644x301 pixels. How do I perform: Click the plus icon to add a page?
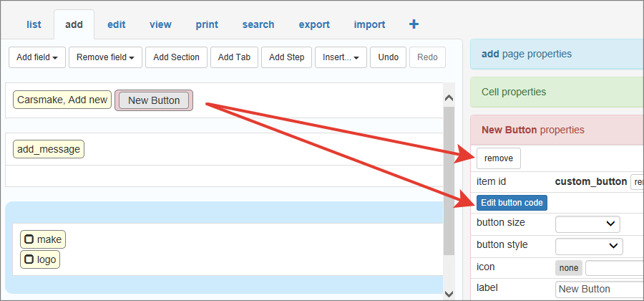(x=414, y=24)
